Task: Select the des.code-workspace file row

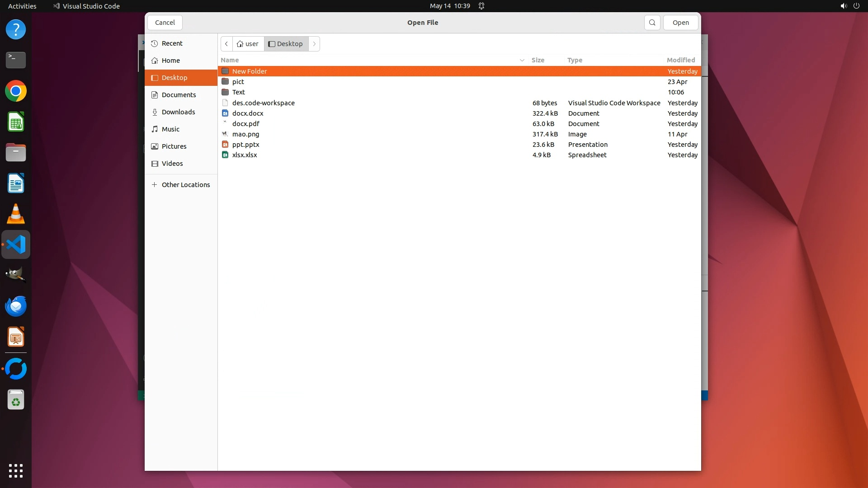Action: [x=263, y=103]
